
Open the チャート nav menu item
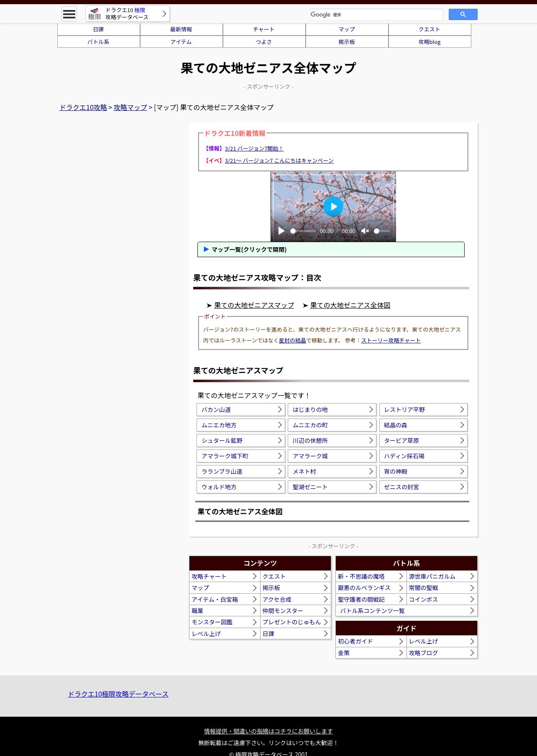click(264, 29)
